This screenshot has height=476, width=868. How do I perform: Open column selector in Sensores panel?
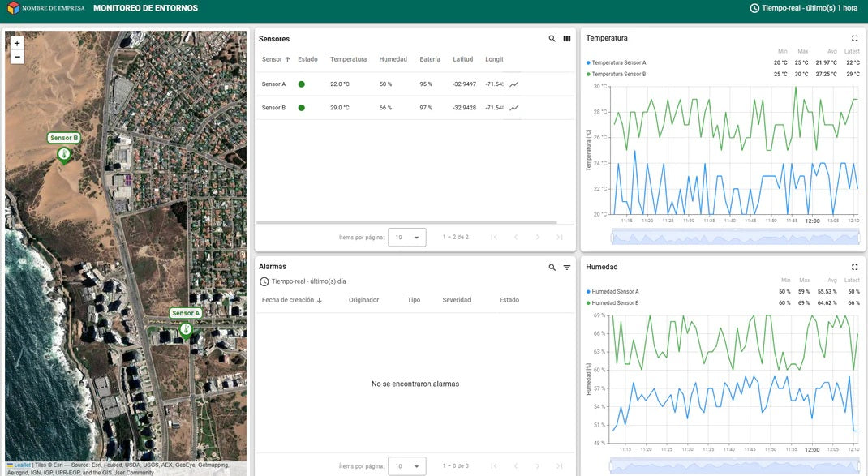coord(567,39)
